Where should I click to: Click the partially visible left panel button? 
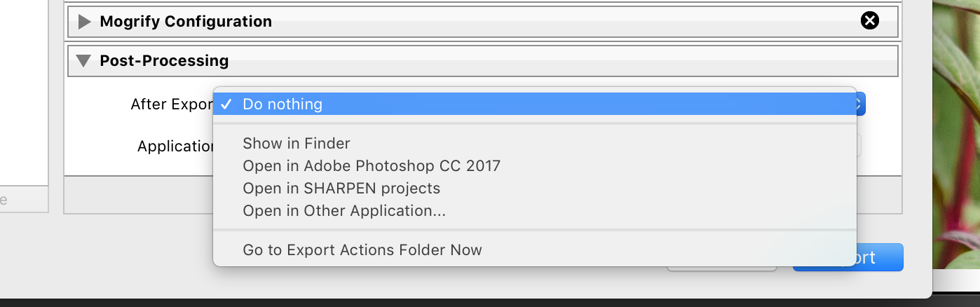(21, 200)
